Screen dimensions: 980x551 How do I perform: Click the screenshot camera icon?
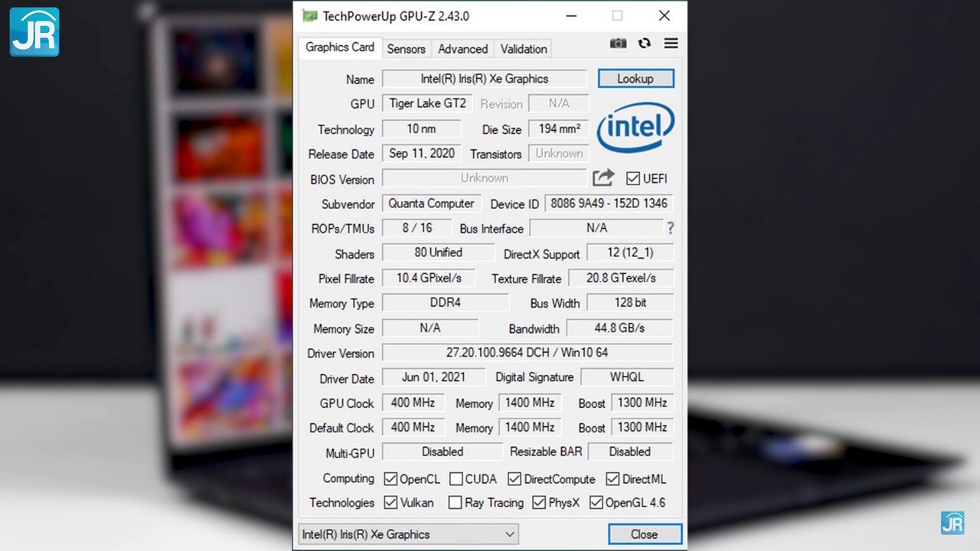pyautogui.click(x=618, y=44)
